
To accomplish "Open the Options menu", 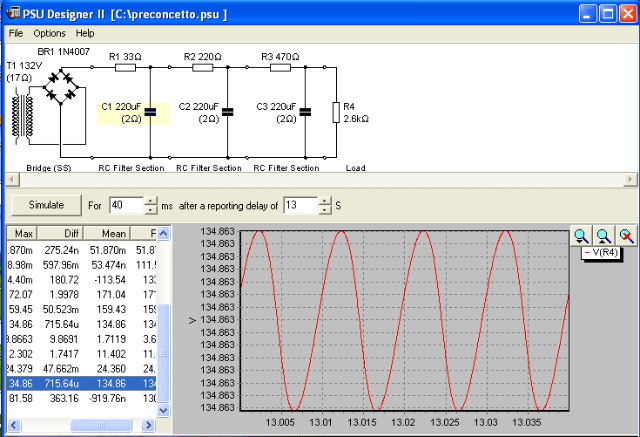I will pyautogui.click(x=49, y=33).
